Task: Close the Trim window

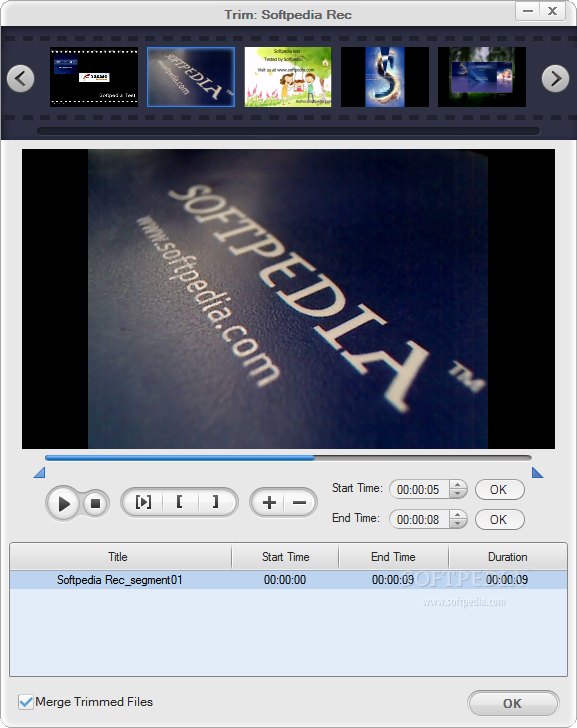Action: click(x=552, y=11)
